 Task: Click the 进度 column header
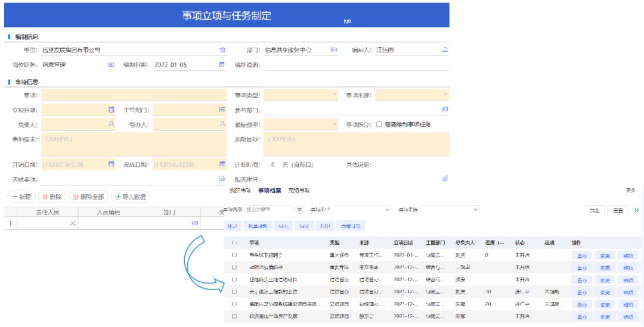pyautogui.click(x=495, y=243)
